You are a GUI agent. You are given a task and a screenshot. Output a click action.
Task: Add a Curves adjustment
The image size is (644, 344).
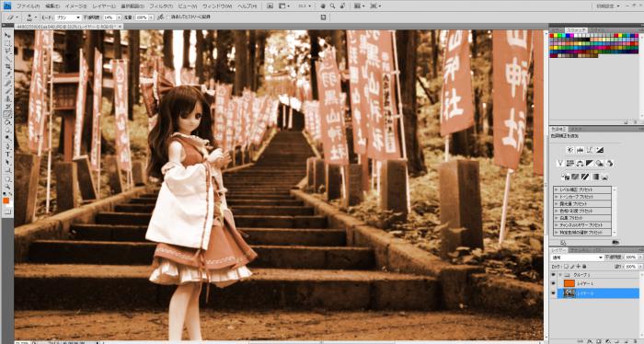click(x=590, y=150)
